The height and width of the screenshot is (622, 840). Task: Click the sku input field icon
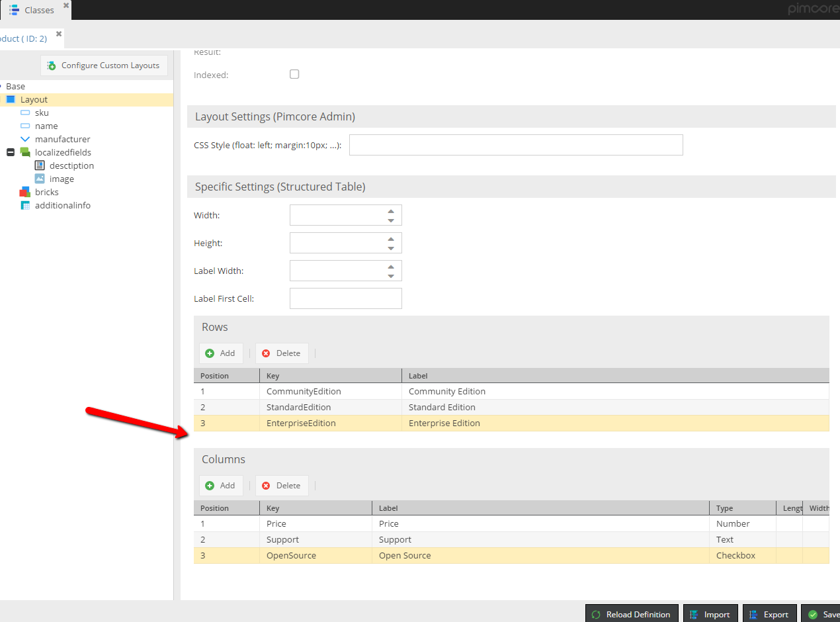click(x=25, y=112)
